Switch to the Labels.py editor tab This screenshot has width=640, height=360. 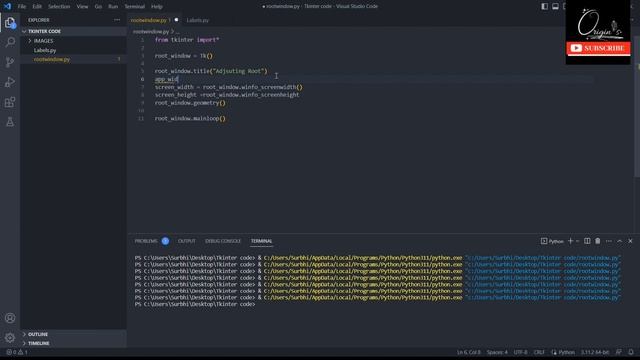point(198,20)
